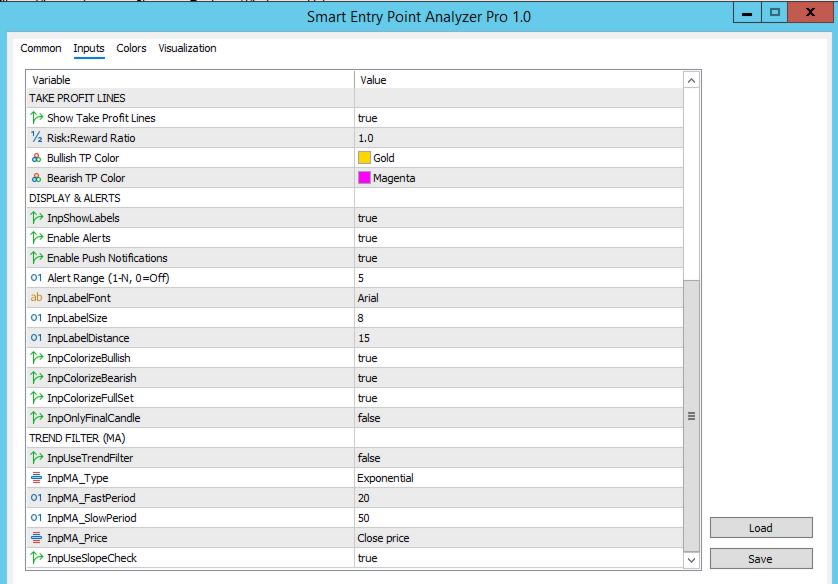Screen dimensions: 838x584
Task: Click the Save button
Action: pos(761,558)
